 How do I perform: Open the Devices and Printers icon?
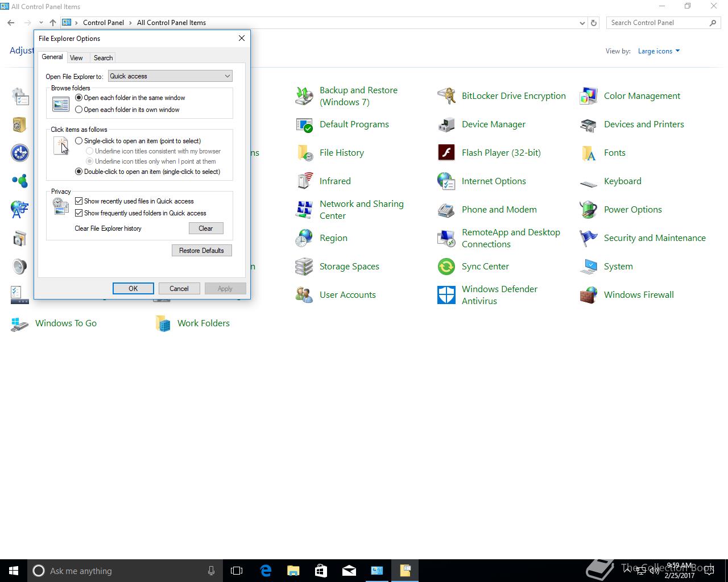pos(589,124)
